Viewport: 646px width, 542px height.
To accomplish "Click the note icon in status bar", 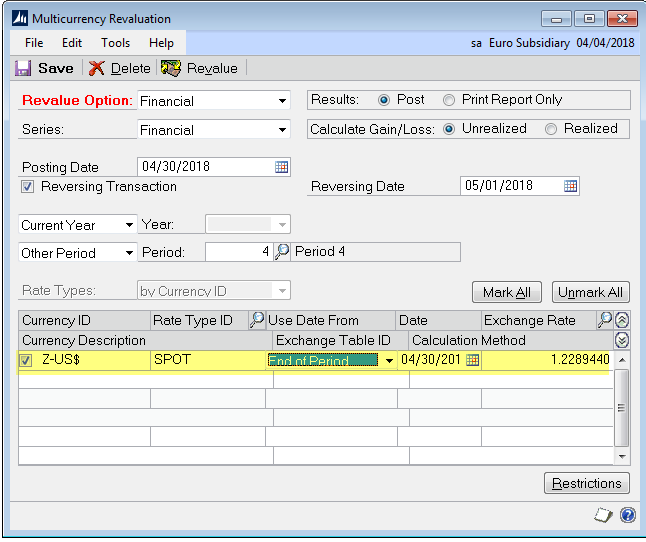I will [x=603, y=516].
